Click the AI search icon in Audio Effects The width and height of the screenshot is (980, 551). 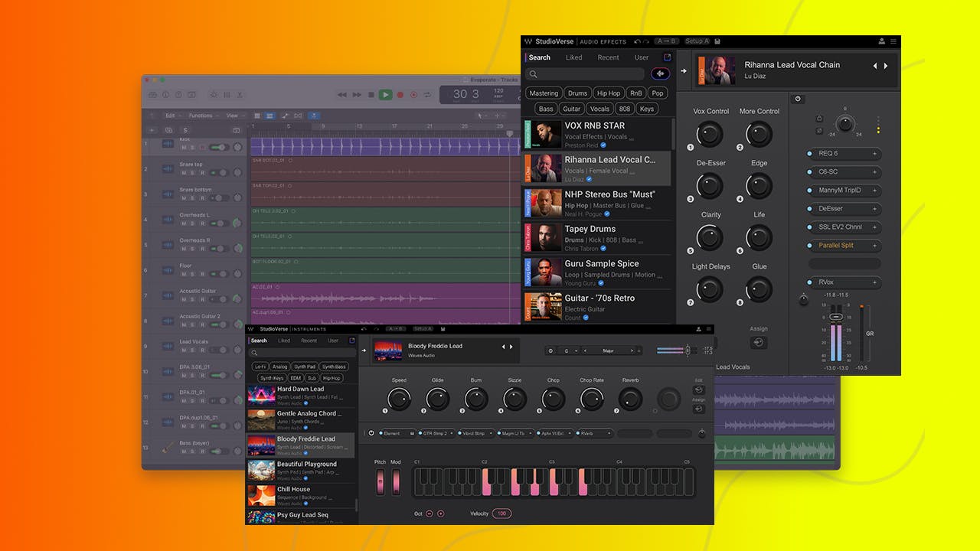pyautogui.click(x=660, y=73)
